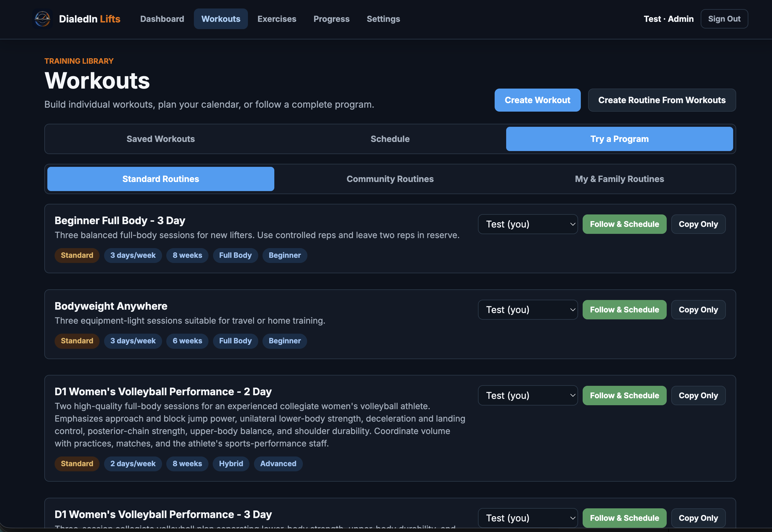Open user dropdown for Volleyball 2 Day
The height and width of the screenshot is (532, 772).
(x=527, y=395)
